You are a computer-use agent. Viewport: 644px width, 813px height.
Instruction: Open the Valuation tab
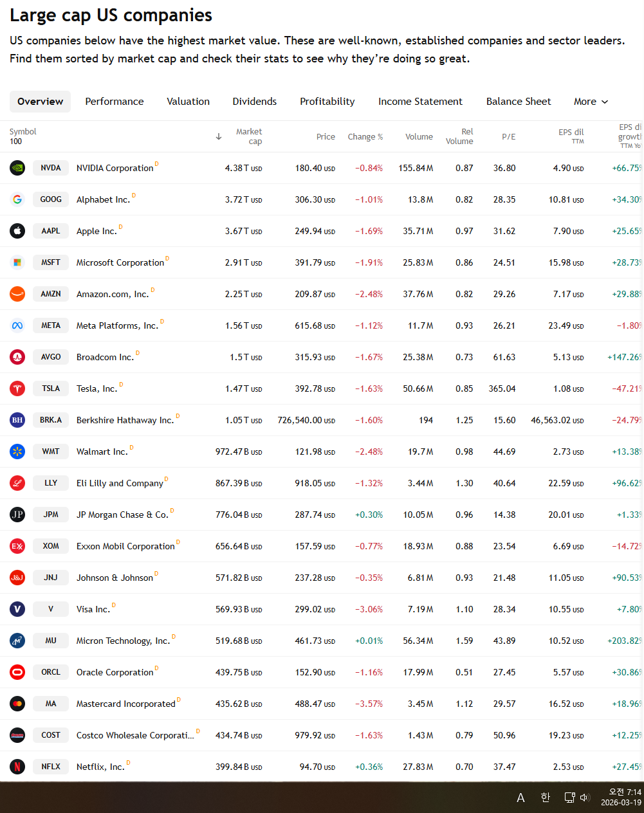coord(188,102)
